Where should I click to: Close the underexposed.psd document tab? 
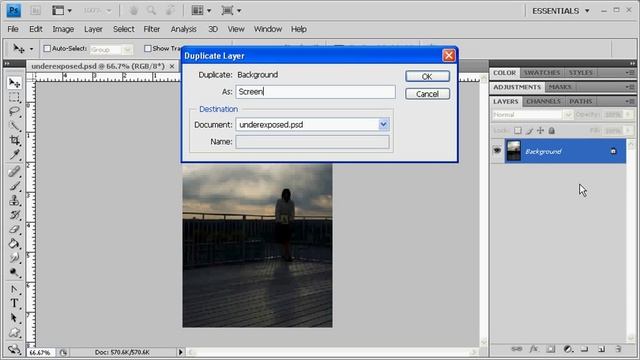click(172, 66)
